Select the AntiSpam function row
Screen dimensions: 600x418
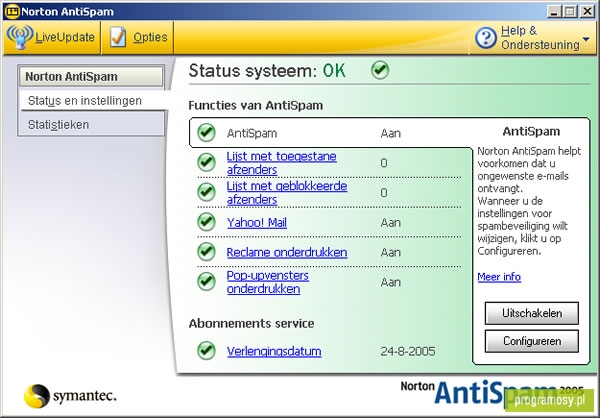pos(331,133)
